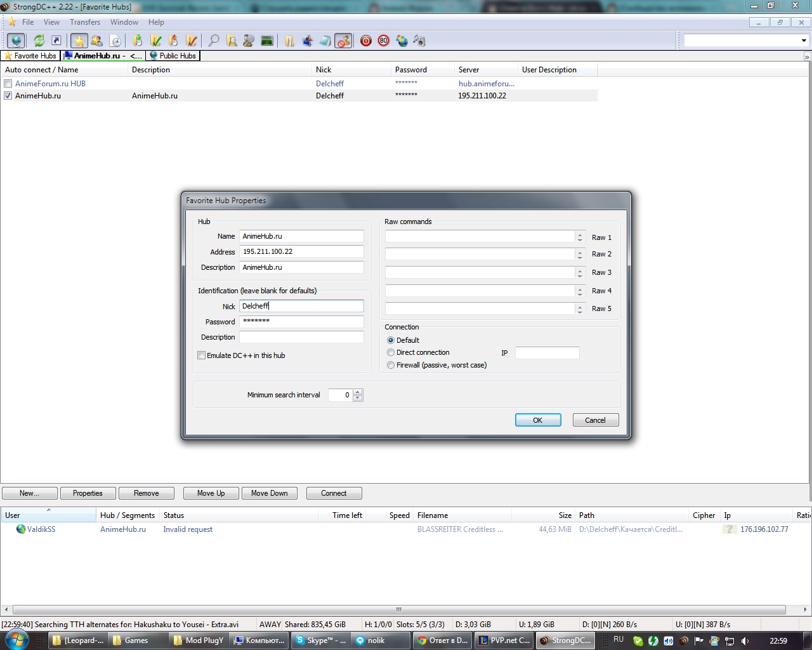
Task: Click the red Shutdown power icon
Action: tap(366, 41)
